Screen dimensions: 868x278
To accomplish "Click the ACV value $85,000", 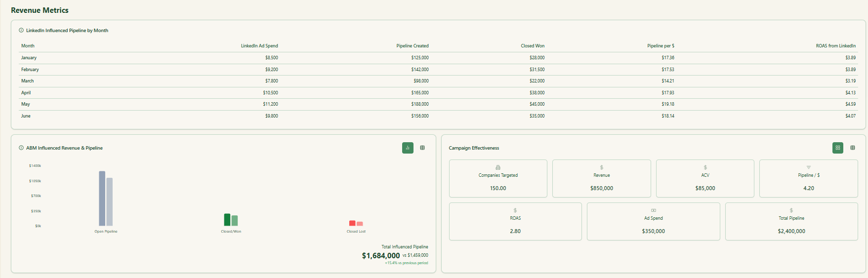I will pos(705,188).
